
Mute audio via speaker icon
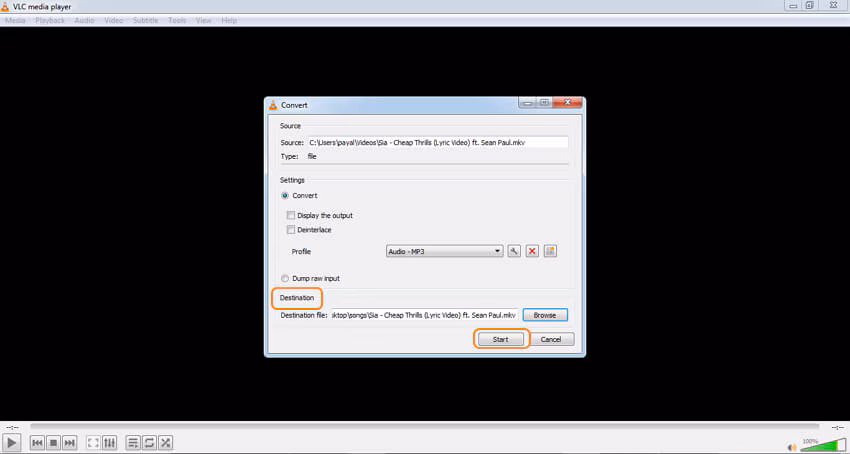(x=792, y=447)
